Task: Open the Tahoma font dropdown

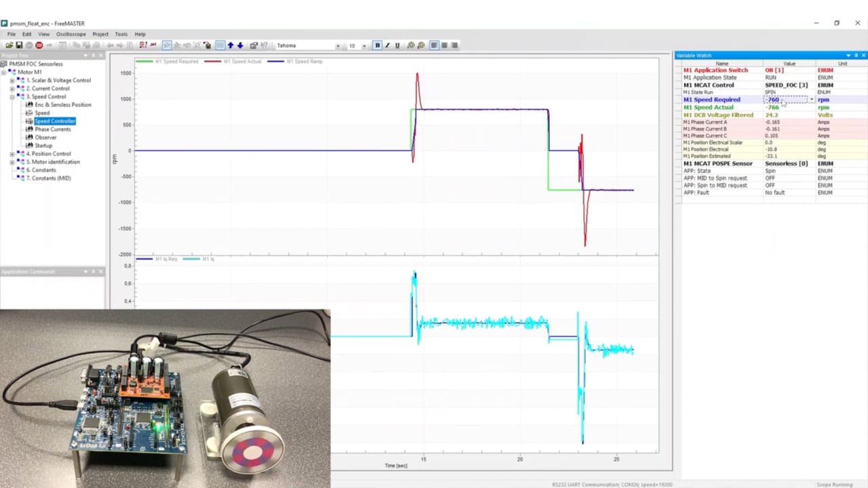Action: [x=338, y=46]
